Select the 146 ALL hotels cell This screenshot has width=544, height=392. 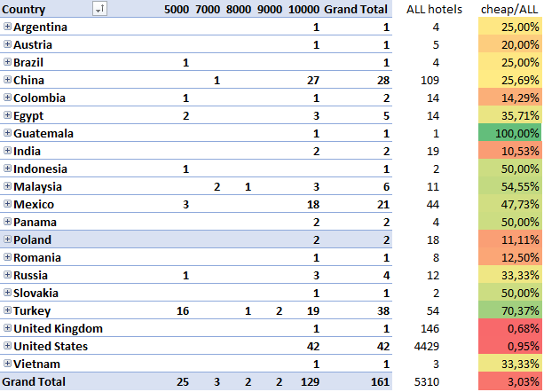[430, 328]
